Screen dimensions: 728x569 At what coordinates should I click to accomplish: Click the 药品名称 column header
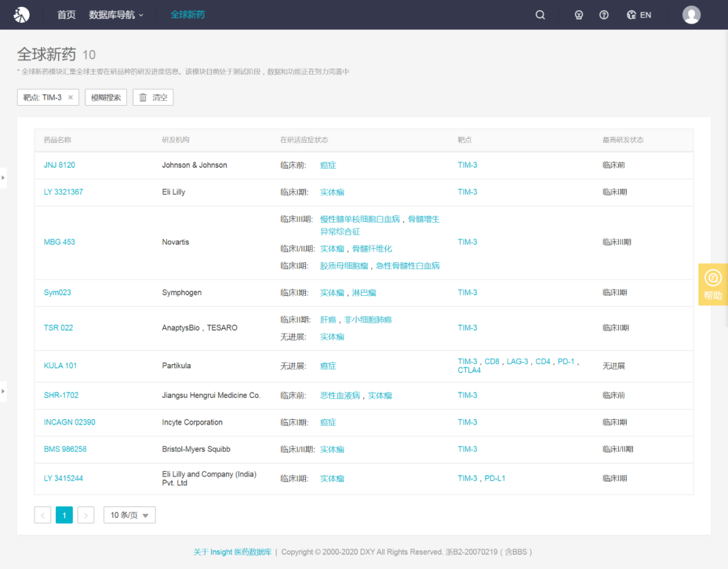[57, 140]
